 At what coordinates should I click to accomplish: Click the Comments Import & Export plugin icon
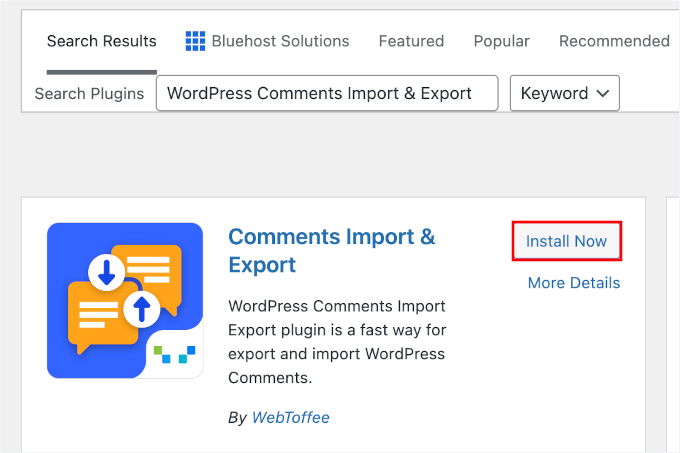pyautogui.click(x=125, y=300)
